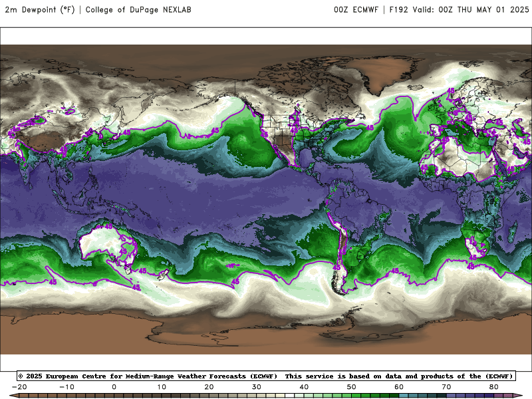Viewport: 532px width, 399px height.
Task: Click the 50 value on the color scale
Action: pos(352,387)
